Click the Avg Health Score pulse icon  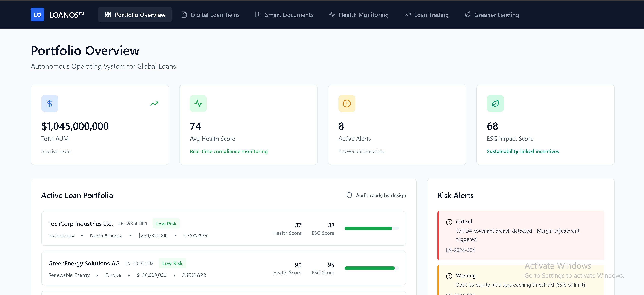pyautogui.click(x=198, y=104)
